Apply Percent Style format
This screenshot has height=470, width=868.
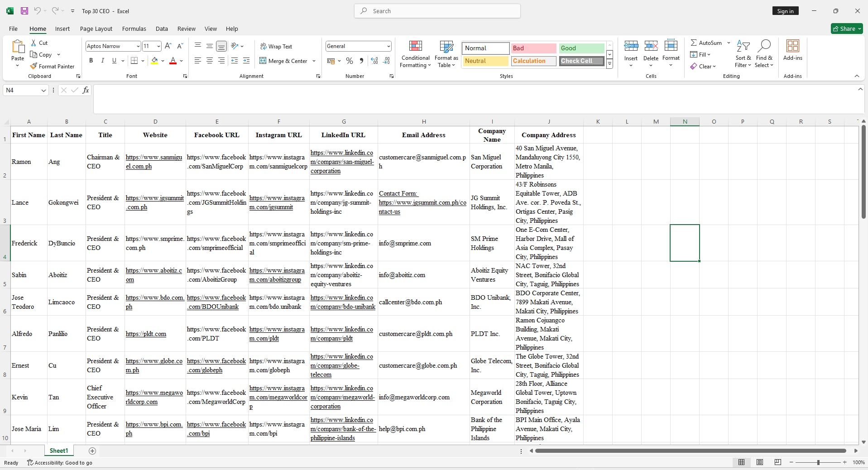[350, 61]
